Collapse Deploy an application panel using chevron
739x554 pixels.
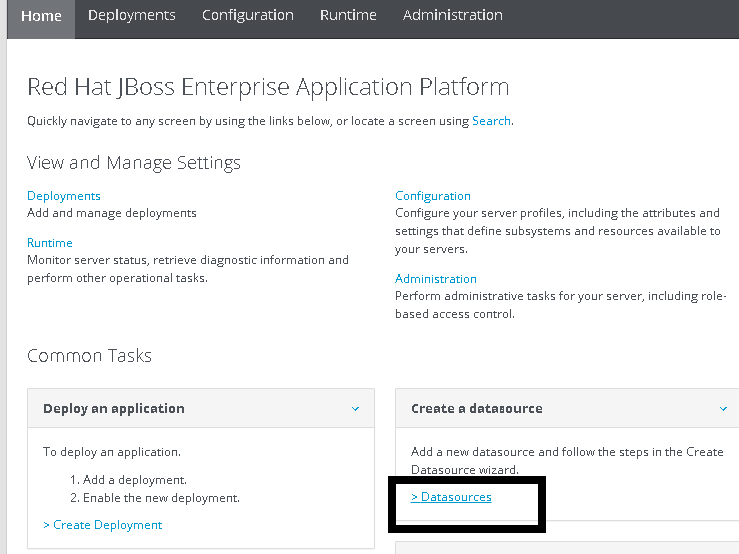pos(356,409)
